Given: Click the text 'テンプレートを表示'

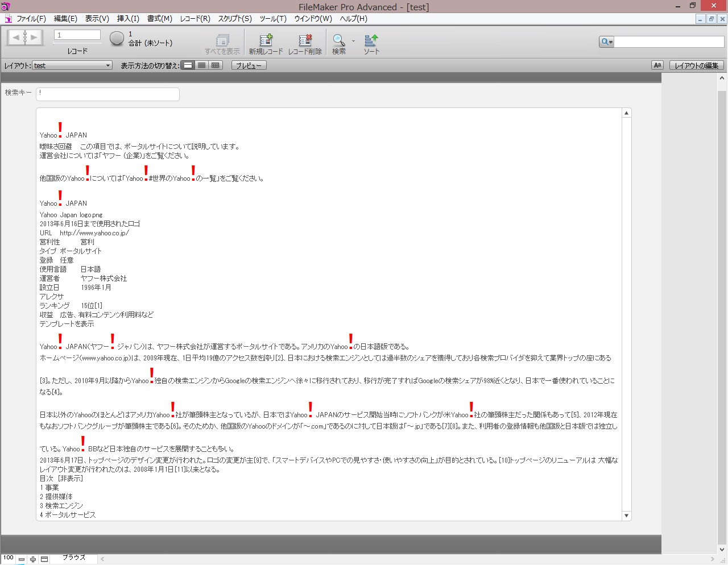Looking at the screenshot, I should (x=67, y=324).
